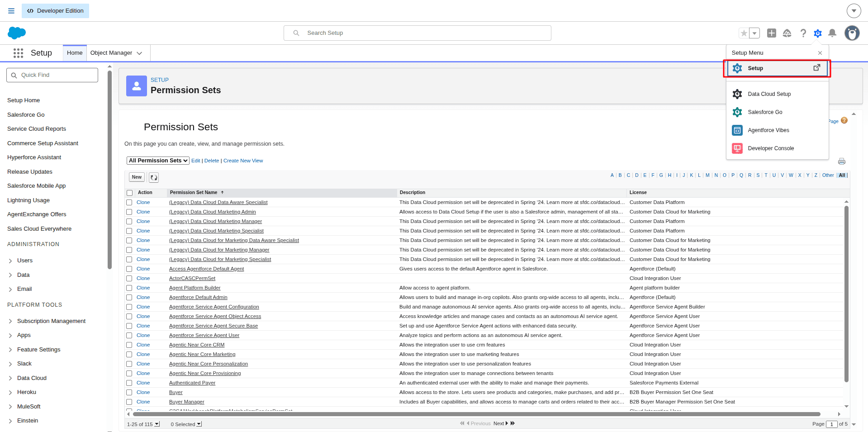Open the favorites list dropdown arrow
This screenshot has width=868, height=432.
tap(754, 33)
